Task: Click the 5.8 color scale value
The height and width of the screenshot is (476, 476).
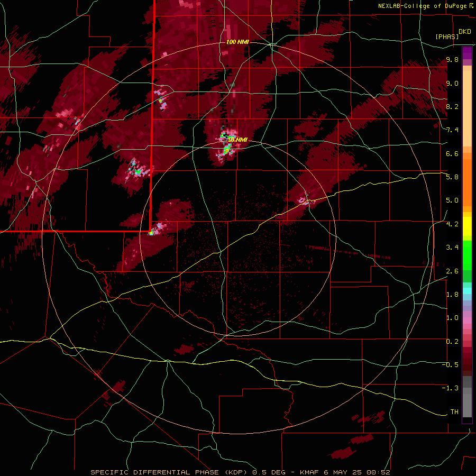Action: (x=452, y=177)
